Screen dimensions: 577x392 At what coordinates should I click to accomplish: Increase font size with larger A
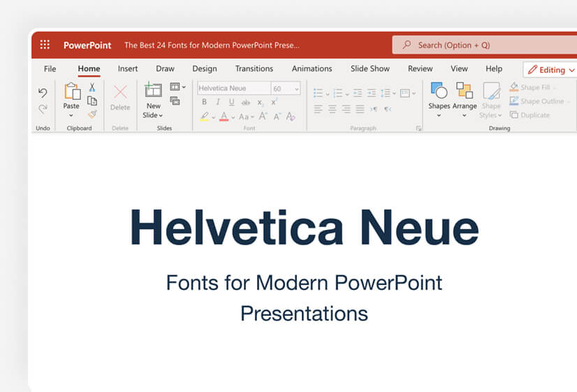[263, 116]
